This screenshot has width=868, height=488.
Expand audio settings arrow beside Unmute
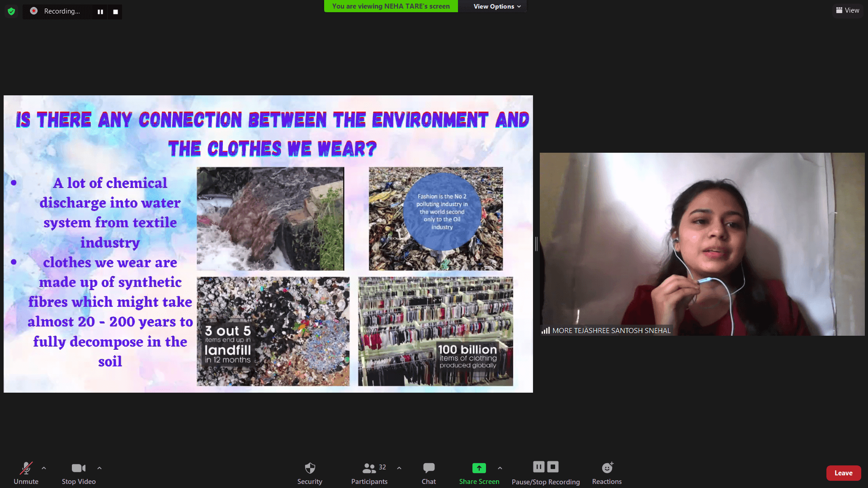pyautogui.click(x=44, y=468)
